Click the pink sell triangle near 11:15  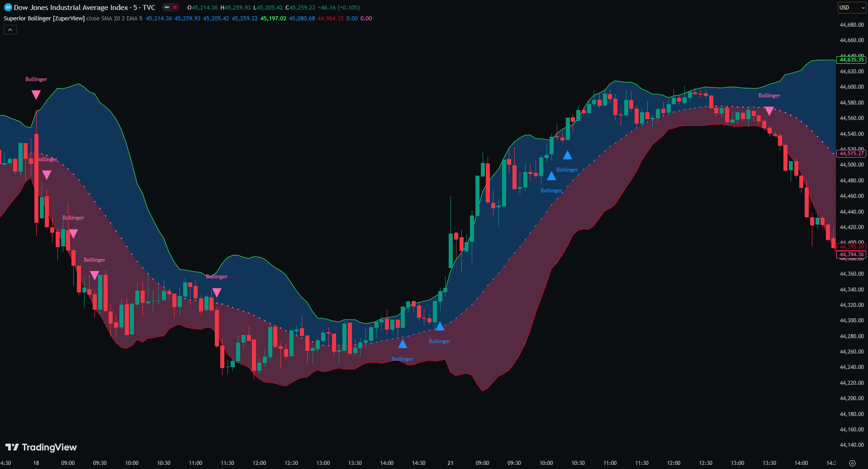click(x=217, y=292)
